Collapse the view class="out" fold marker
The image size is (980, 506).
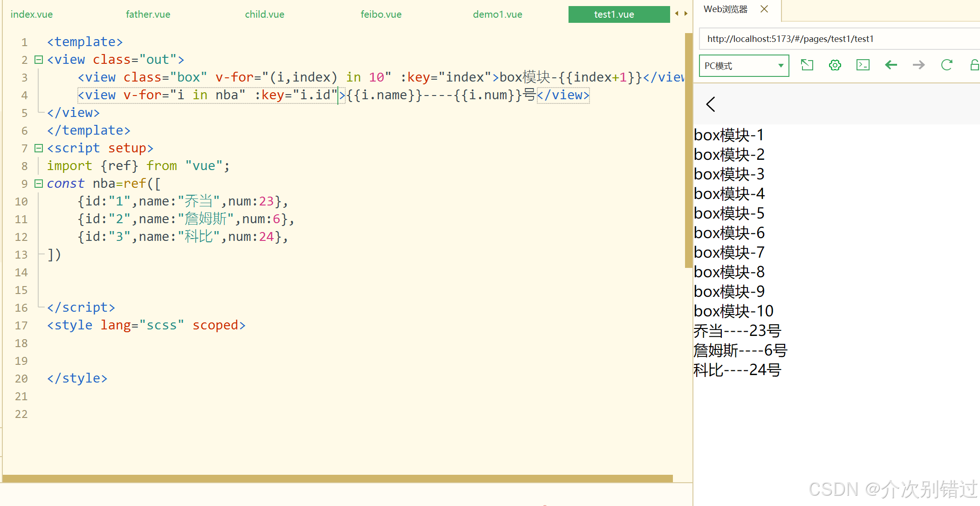[39, 60]
